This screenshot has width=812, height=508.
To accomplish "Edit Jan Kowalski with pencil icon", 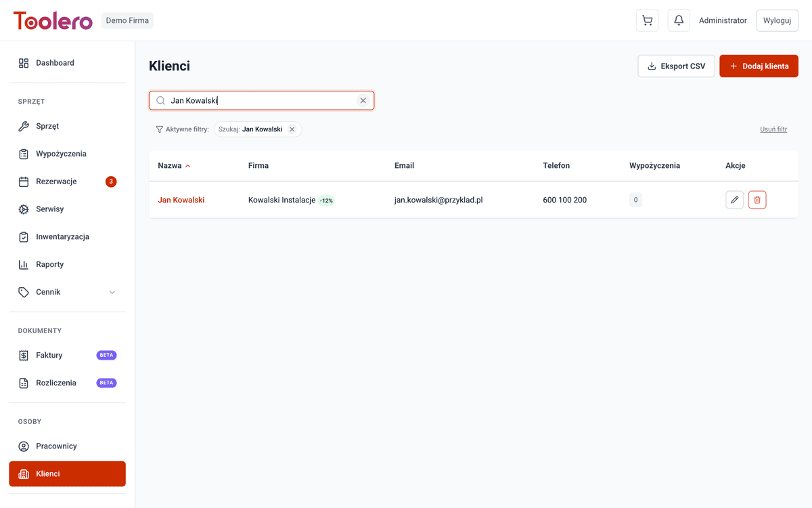I will pyautogui.click(x=734, y=200).
